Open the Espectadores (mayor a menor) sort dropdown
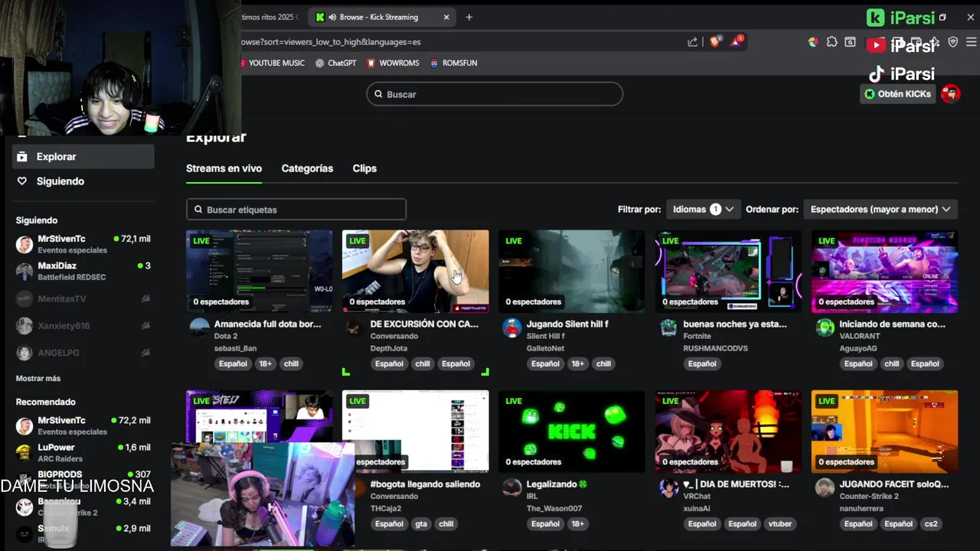The image size is (980, 551). point(880,209)
